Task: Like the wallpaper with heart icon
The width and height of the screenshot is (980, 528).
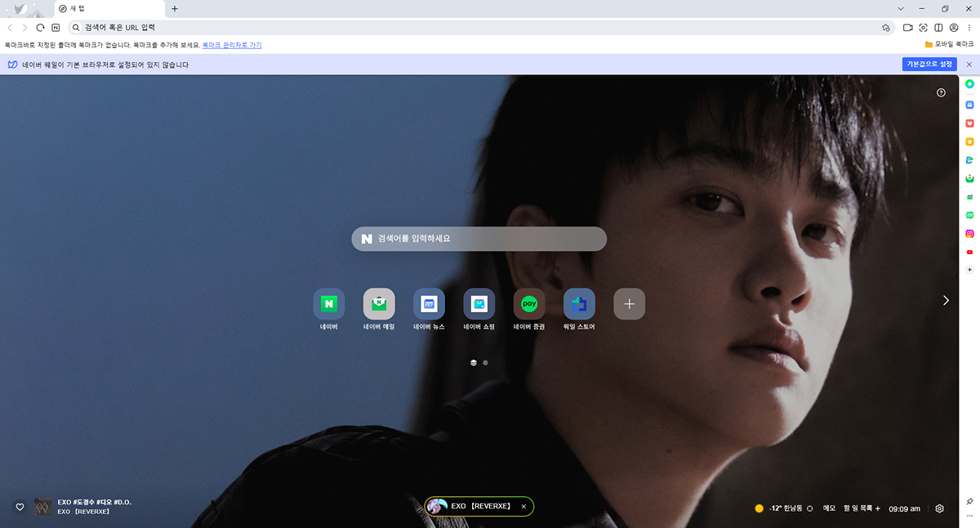Action: pos(20,507)
